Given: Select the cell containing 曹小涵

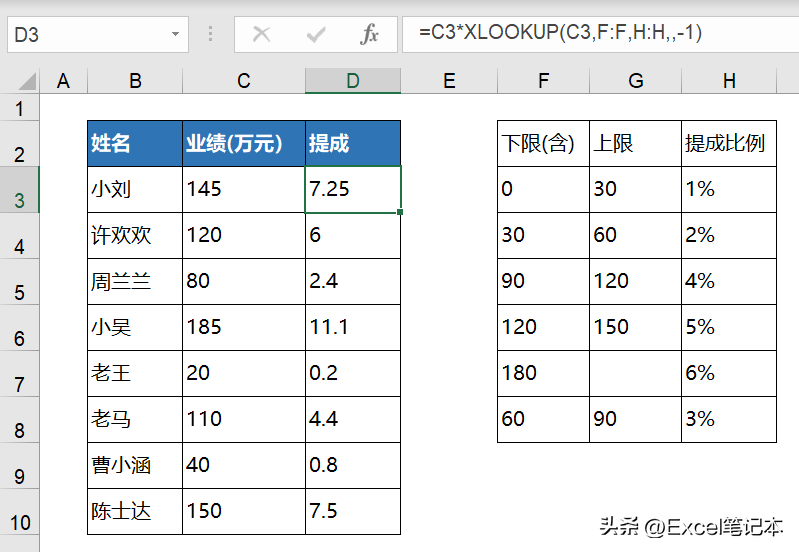Looking at the screenshot, I should (x=135, y=466).
